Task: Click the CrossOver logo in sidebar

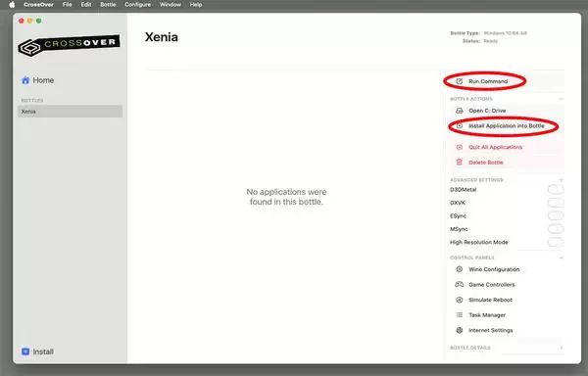Action: tap(69, 45)
